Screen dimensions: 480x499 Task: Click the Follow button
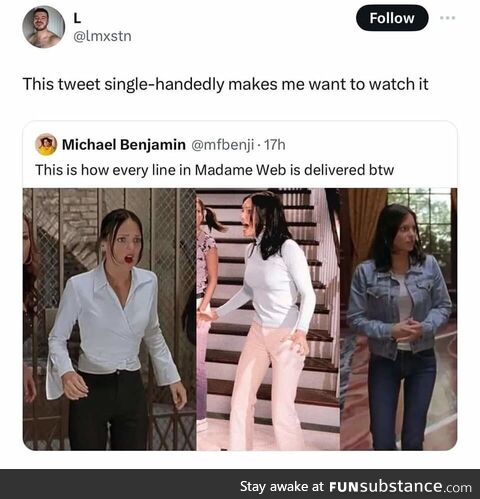click(x=392, y=18)
